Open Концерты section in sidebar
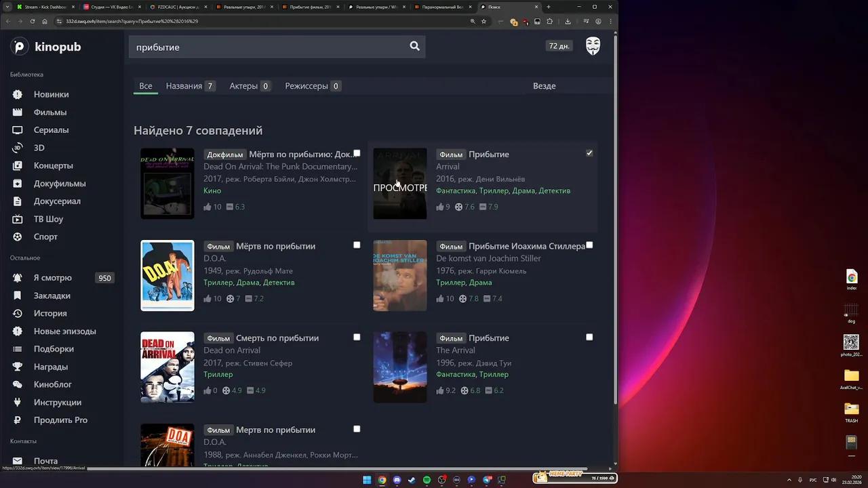Screen dimensions: 868x488 coord(53,165)
